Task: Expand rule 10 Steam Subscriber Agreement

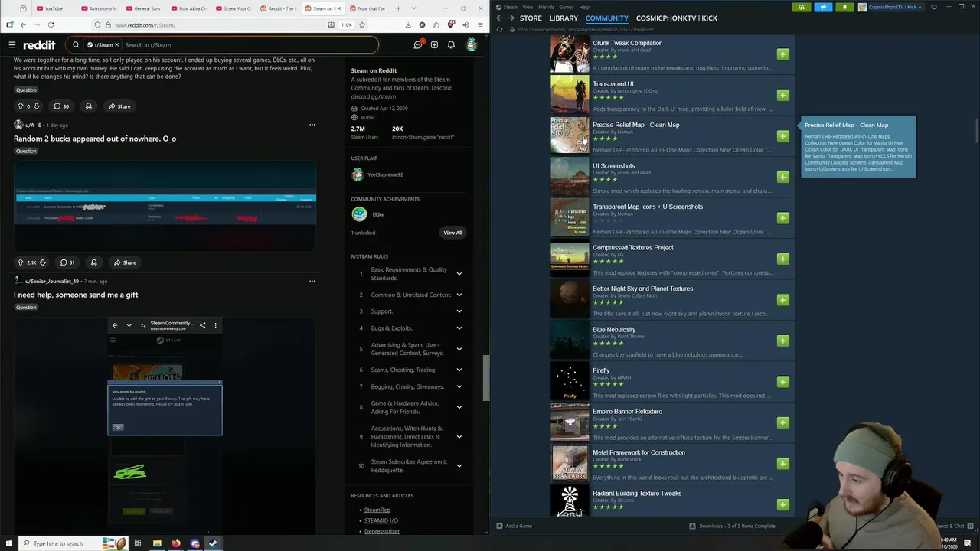Action: 459,465
